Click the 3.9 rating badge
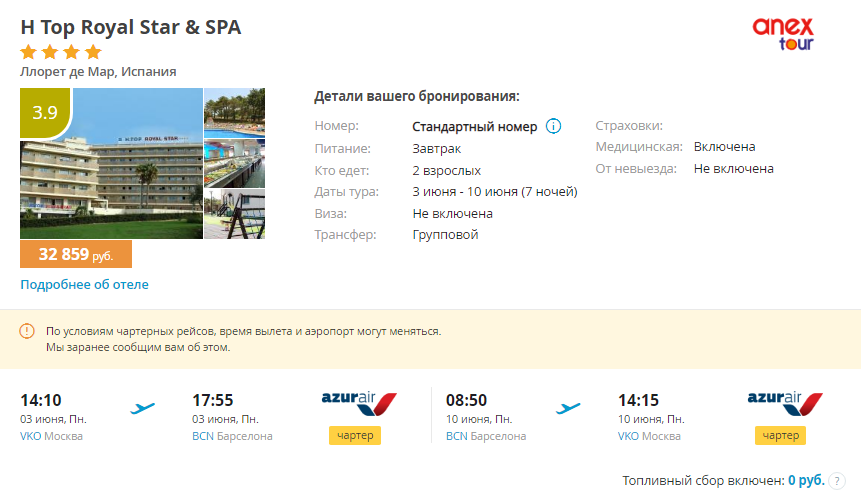Viewport: 861px width, 500px height. tap(45, 112)
